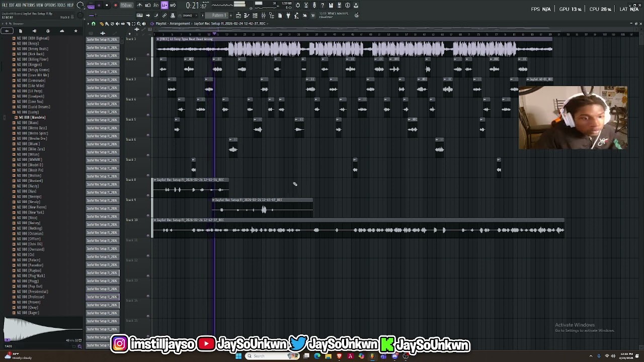
Task: Toggle the Track 1 mute switch
Action: tap(148, 54)
